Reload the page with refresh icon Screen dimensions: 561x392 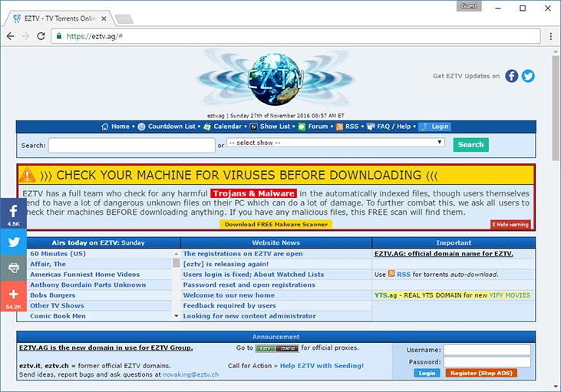pyautogui.click(x=41, y=36)
